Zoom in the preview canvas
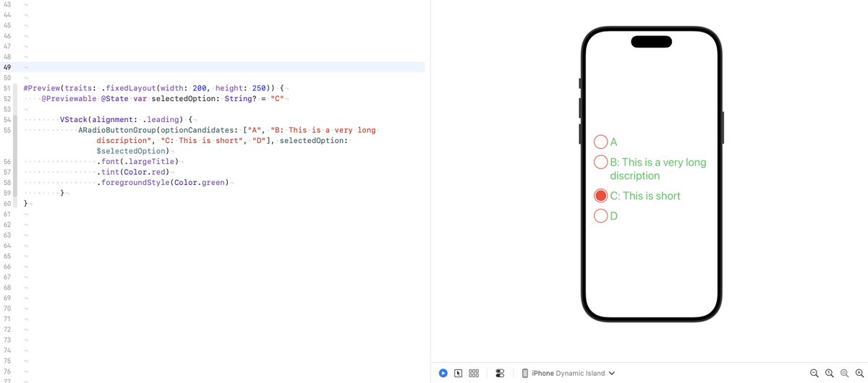The width and height of the screenshot is (868, 383). pyautogui.click(x=858, y=373)
